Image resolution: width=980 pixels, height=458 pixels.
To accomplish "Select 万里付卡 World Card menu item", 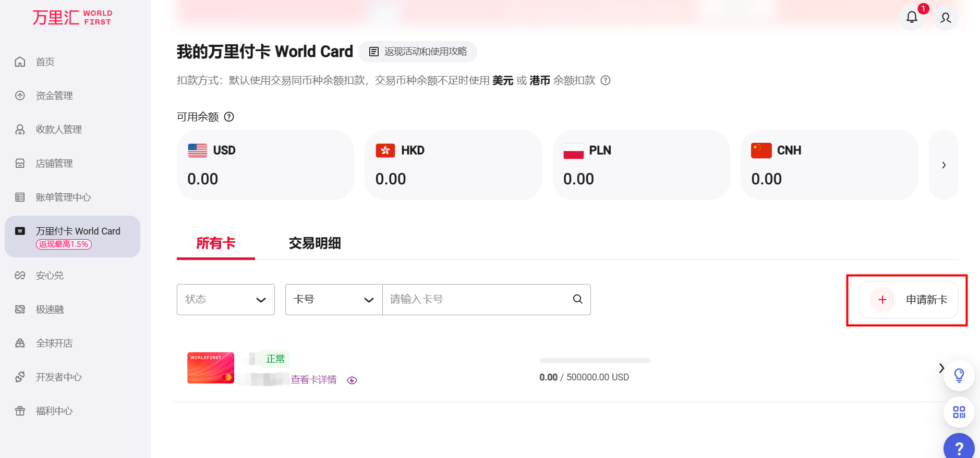I will click(x=72, y=237).
